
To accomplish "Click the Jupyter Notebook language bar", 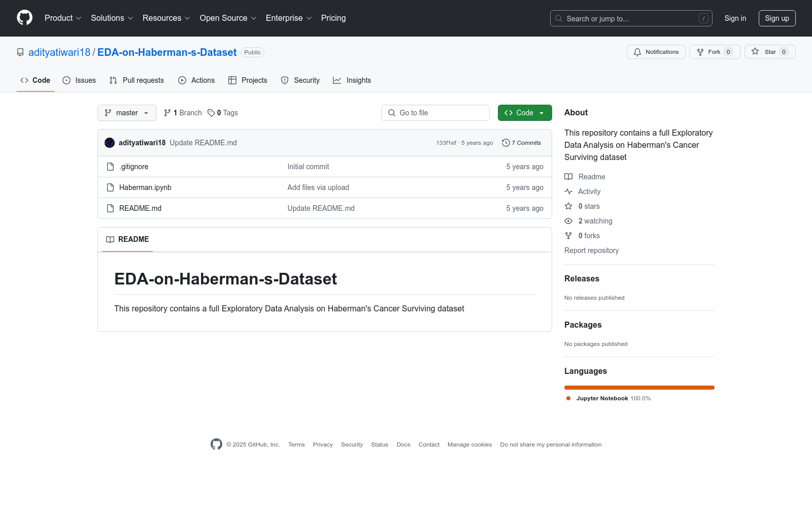I will pyautogui.click(x=639, y=388).
